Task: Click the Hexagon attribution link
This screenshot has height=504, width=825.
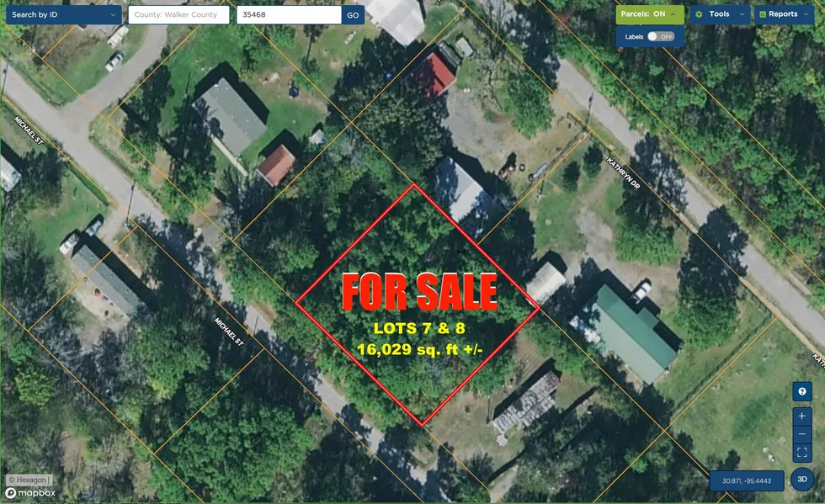Action: [x=29, y=480]
